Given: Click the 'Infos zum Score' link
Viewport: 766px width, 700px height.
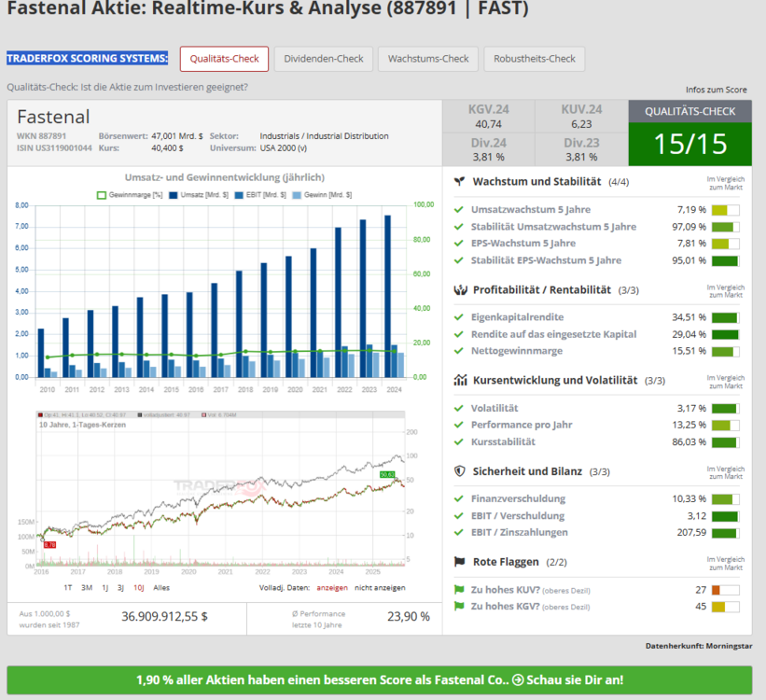Looking at the screenshot, I should point(716,90).
